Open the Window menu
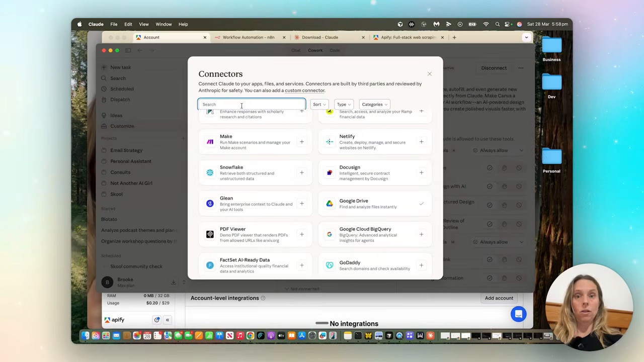The image size is (644, 362). point(164,24)
